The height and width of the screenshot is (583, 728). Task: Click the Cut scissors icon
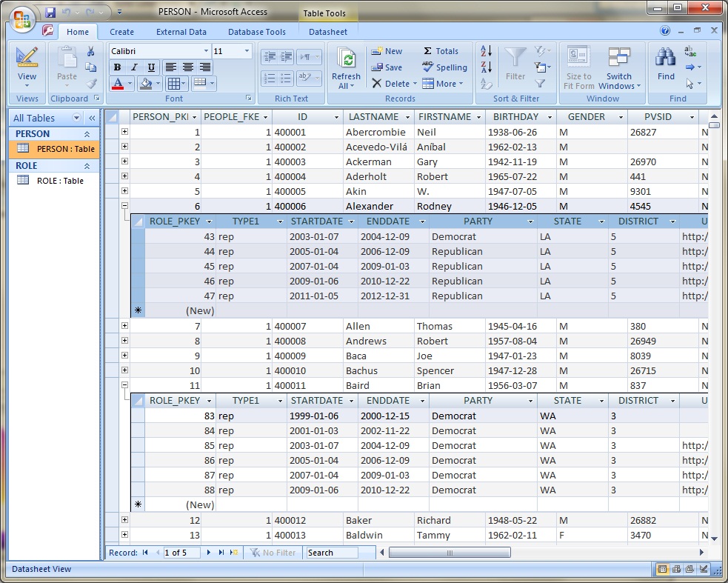[x=91, y=51]
